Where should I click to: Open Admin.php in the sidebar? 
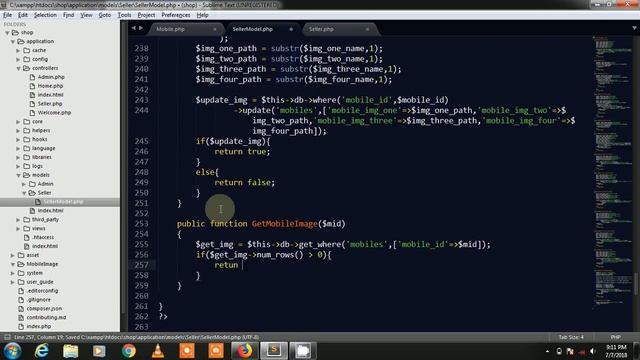[51, 77]
